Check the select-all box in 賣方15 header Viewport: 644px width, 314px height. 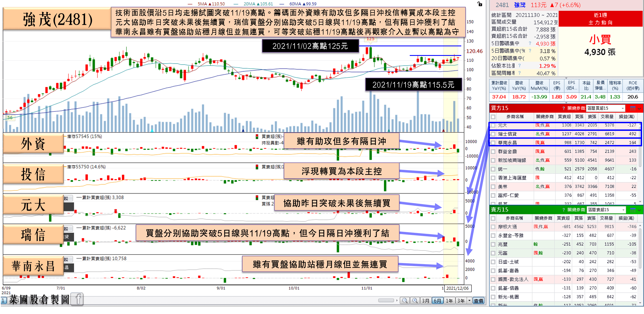493,218
